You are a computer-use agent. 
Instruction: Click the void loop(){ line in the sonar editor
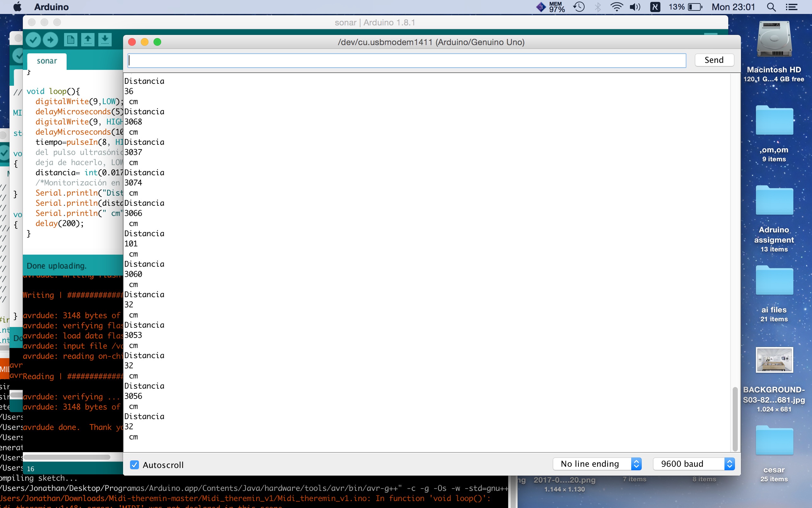53,91
